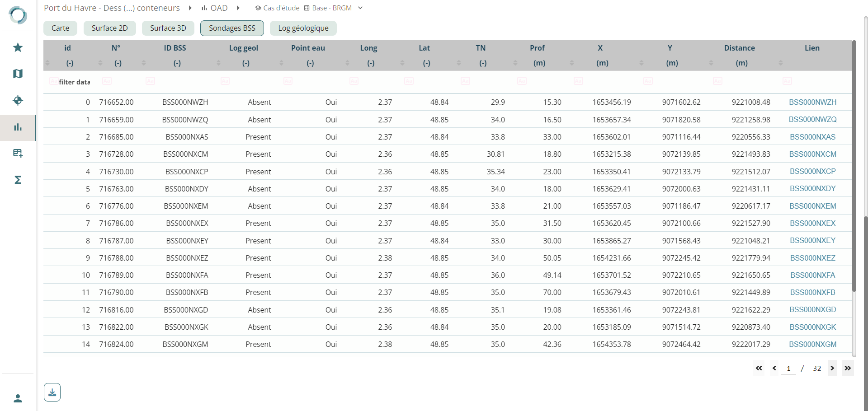
Task: Select the crosshair target icon in sidebar
Action: (x=18, y=100)
